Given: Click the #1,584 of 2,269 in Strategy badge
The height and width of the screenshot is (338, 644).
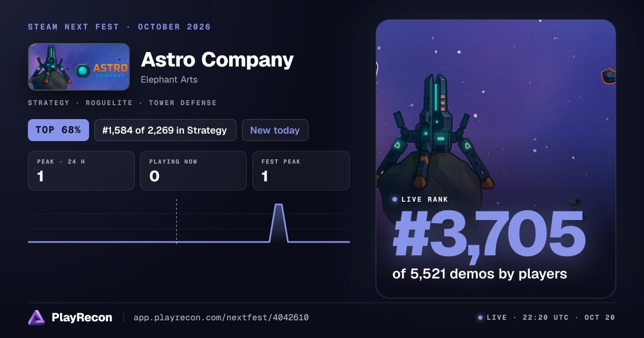Looking at the screenshot, I should click(165, 130).
